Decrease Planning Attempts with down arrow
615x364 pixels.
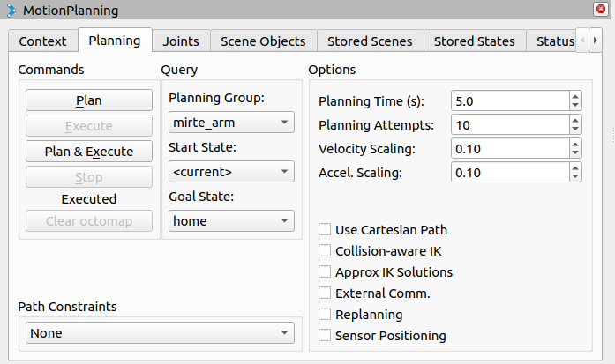575,130
